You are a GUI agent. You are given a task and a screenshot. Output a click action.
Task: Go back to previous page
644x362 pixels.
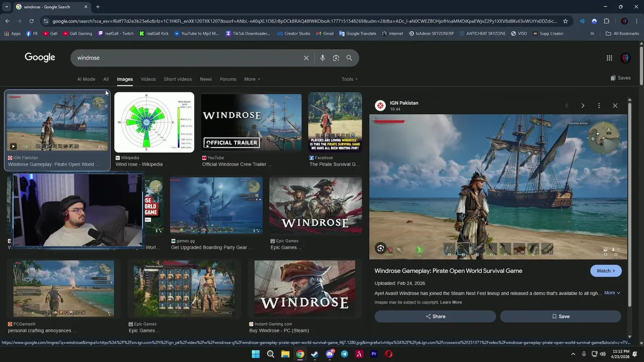coord(7,21)
